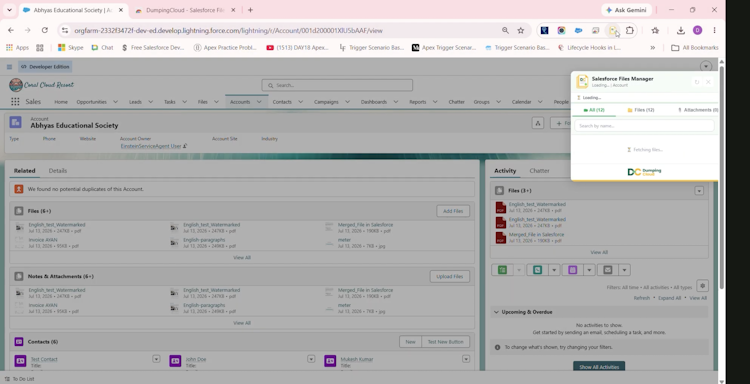Click the New Event purple icon
The width and height of the screenshot is (750, 384).
(573, 270)
